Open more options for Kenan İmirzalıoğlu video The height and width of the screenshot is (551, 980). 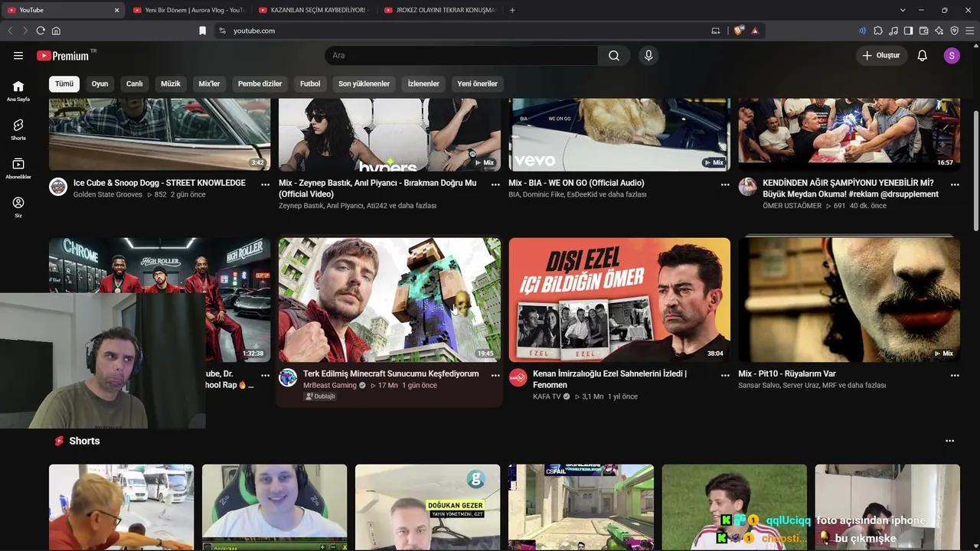point(725,375)
